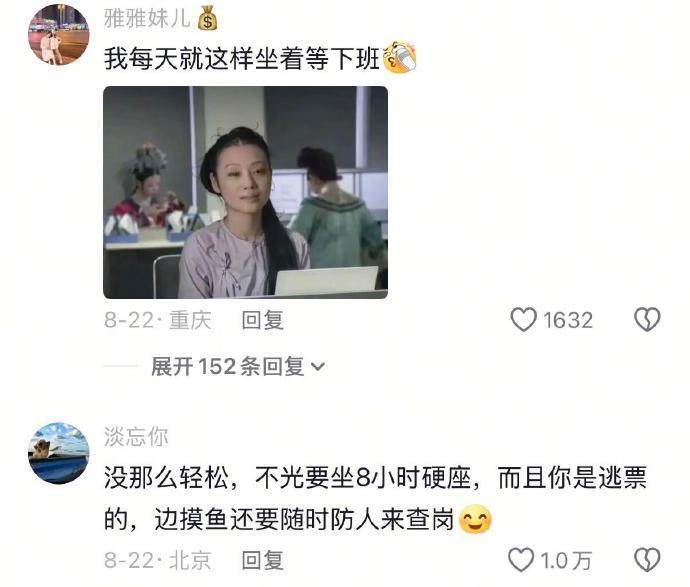This screenshot has height=587, width=690.
Task: Click the 1632 like count
Action: coord(568,320)
